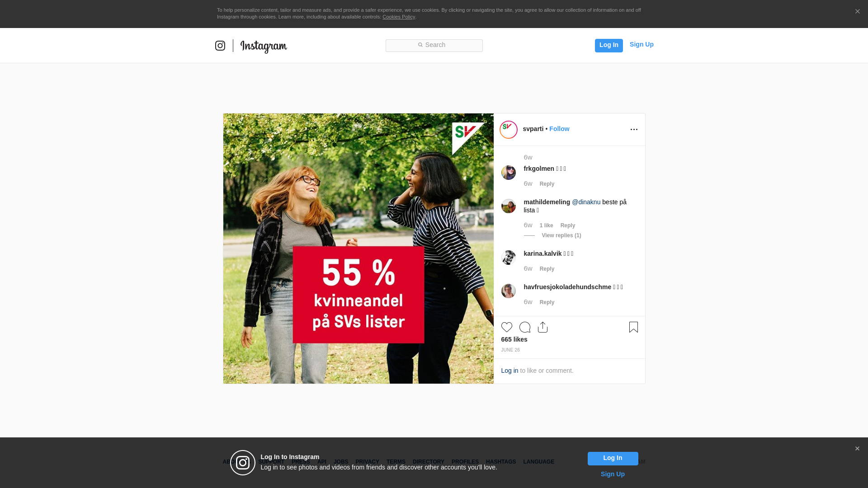The height and width of the screenshot is (488, 868).
Task: Open the LANGUAGE footer selector
Action: (539, 462)
